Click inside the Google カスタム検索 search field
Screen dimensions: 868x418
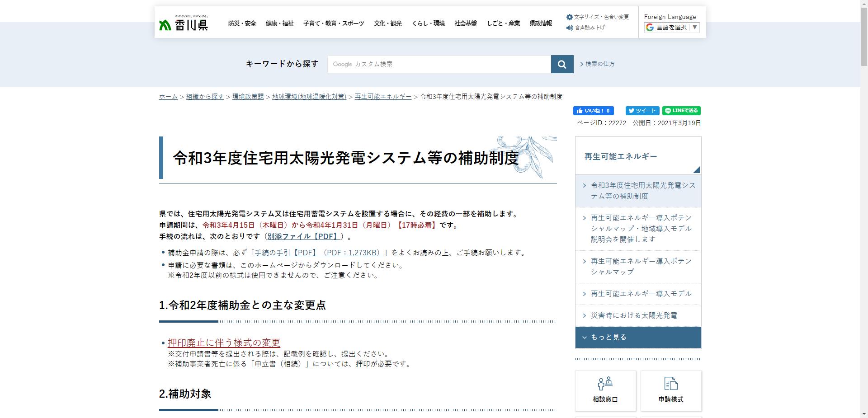pos(439,64)
